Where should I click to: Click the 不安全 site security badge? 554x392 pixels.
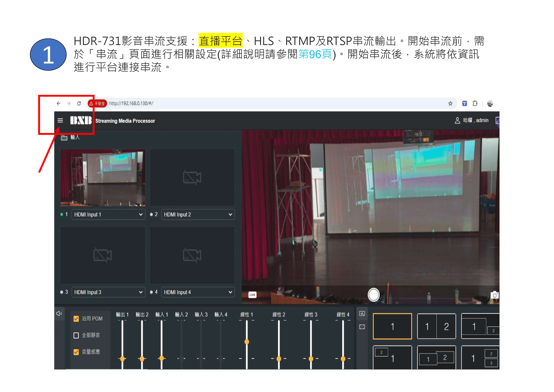(x=97, y=103)
